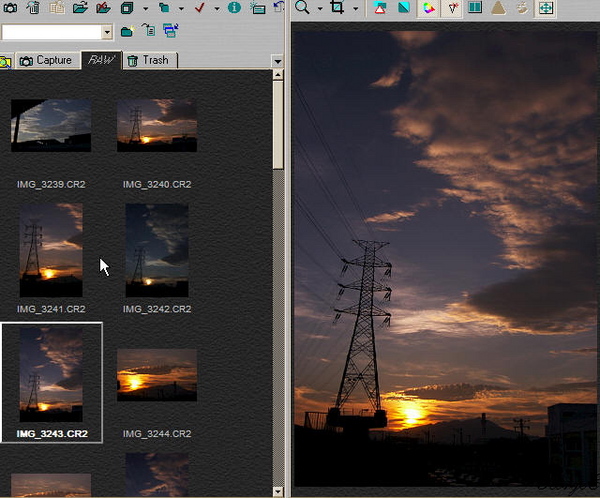Click the info circle icon
The image size is (600, 498).
(x=234, y=7)
